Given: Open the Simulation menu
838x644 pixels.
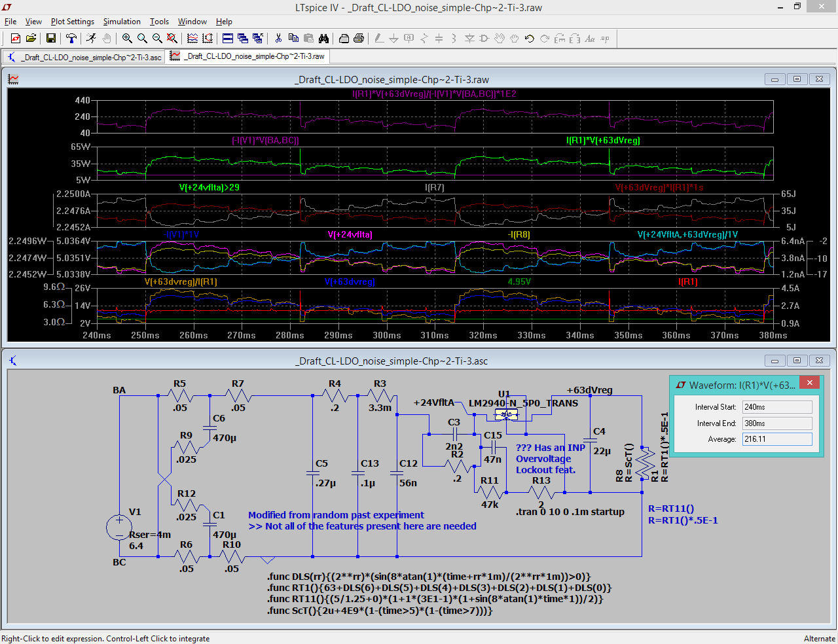Looking at the screenshot, I should coord(122,22).
